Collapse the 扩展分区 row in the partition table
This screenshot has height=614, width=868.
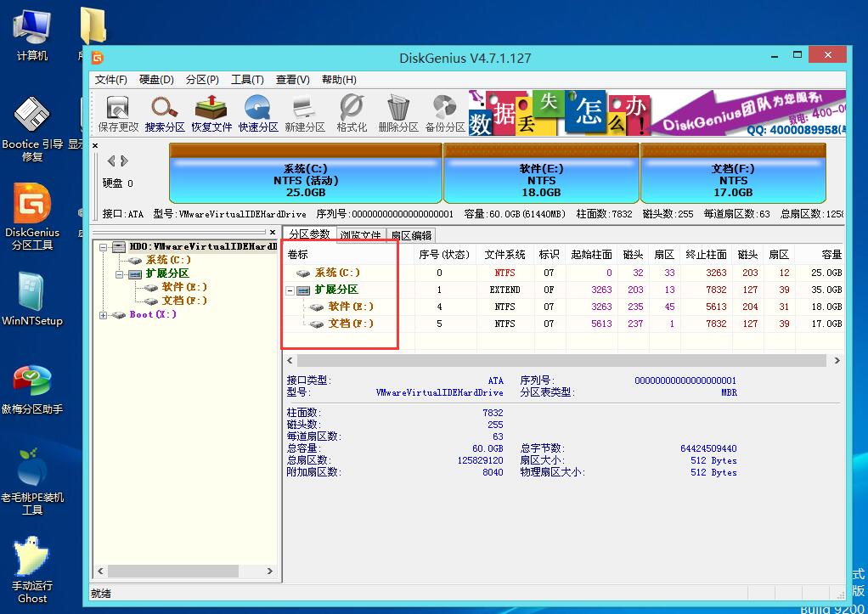click(292, 289)
